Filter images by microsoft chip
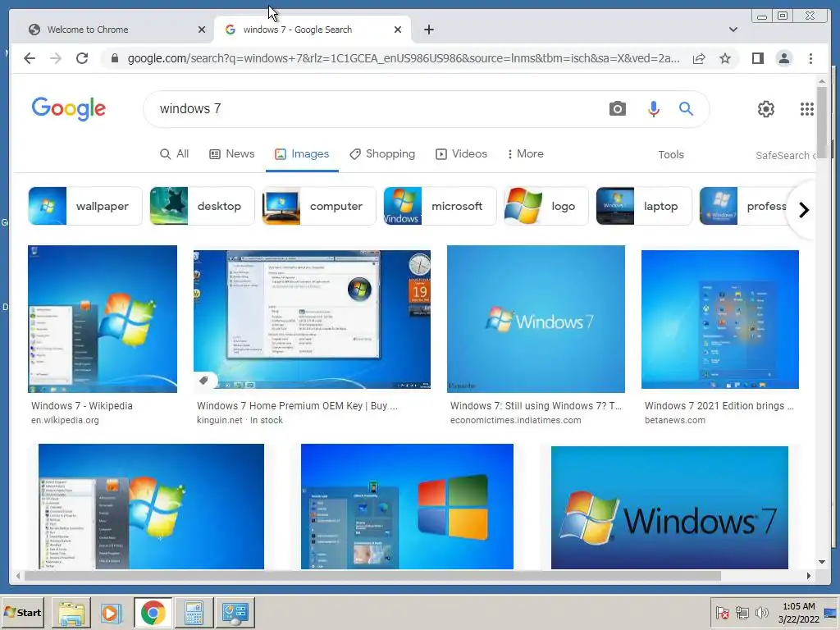The height and width of the screenshot is (630, 840). tap(440, 206)
